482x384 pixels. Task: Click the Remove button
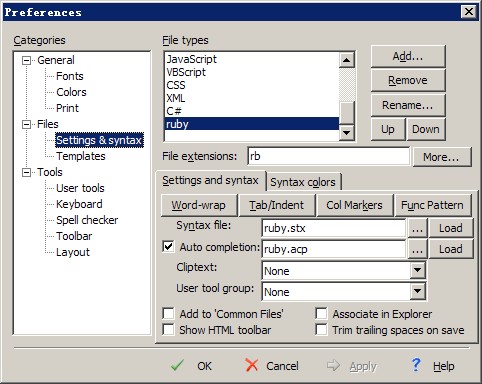408,80
